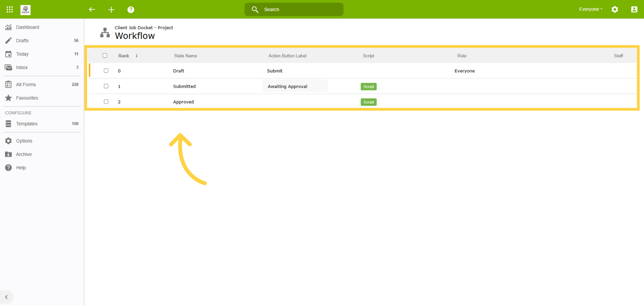The image size is (644, 305).
Task: Open Help in sidebar
Action: 42,168
